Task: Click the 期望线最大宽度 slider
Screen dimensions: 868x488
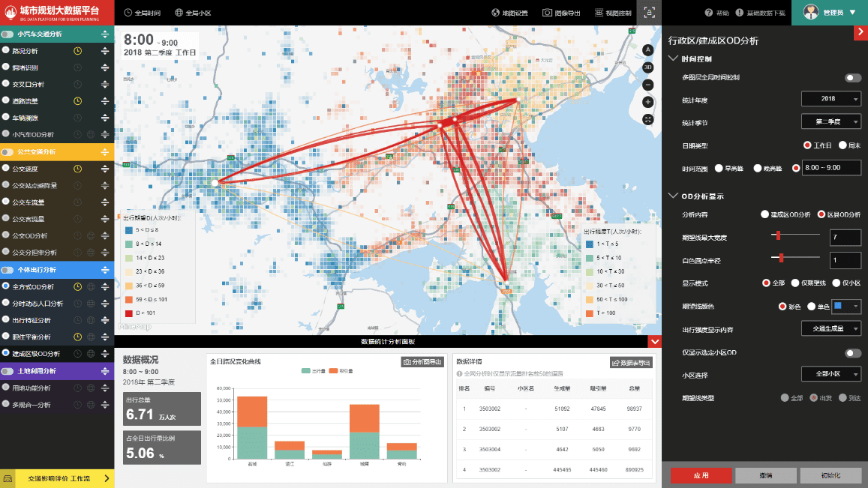Action: [x=796, y=236]
